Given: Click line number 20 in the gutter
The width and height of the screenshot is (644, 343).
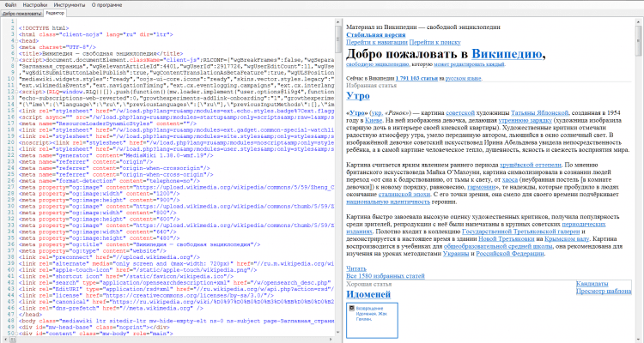Looking at the screenshot, I should pyautogui.click(x=11, y=143).
